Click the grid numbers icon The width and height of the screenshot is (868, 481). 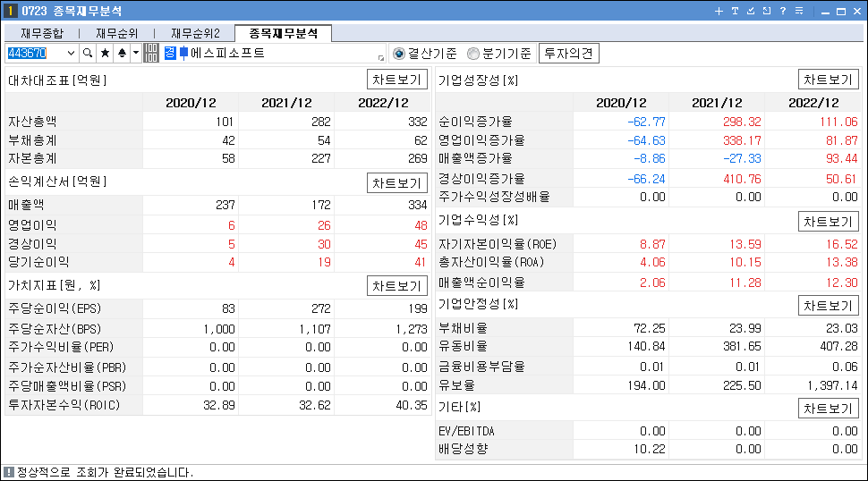151,53
